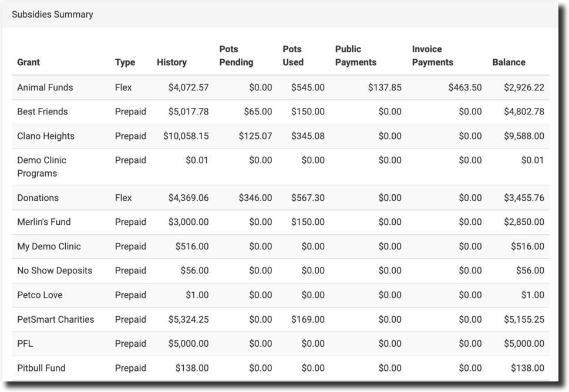Click the Type column header
This screenshot has width=569, height=392.
pyautogui.click(x=125, y=62)
